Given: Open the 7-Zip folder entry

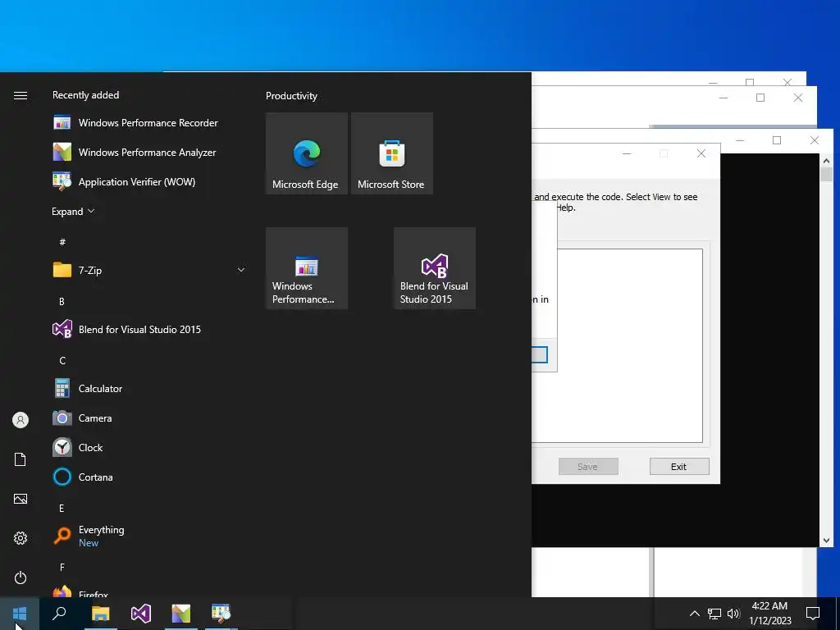Looking at the screenshot, I should tap(148, 270).
